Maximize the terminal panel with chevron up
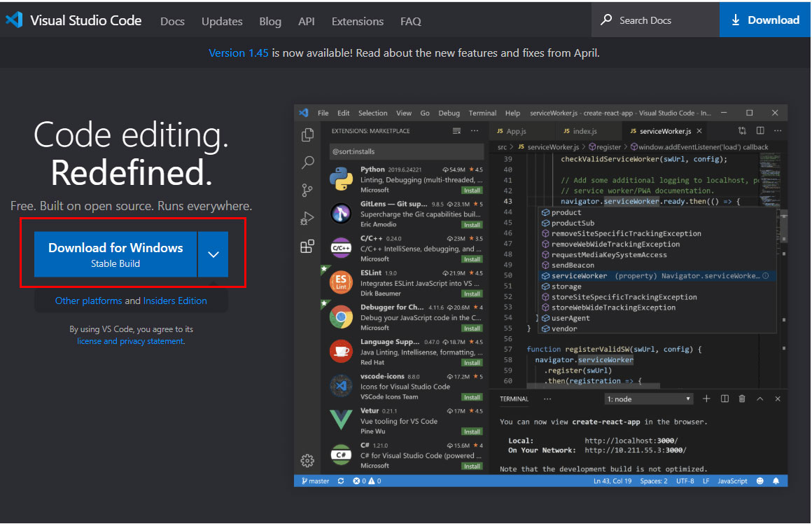 pos(759,399)
